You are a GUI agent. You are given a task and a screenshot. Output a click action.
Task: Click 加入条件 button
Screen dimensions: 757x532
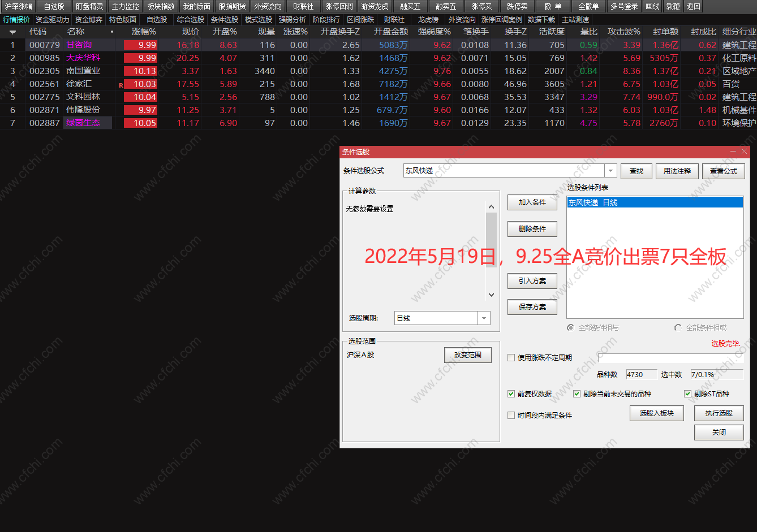point(532,202)
